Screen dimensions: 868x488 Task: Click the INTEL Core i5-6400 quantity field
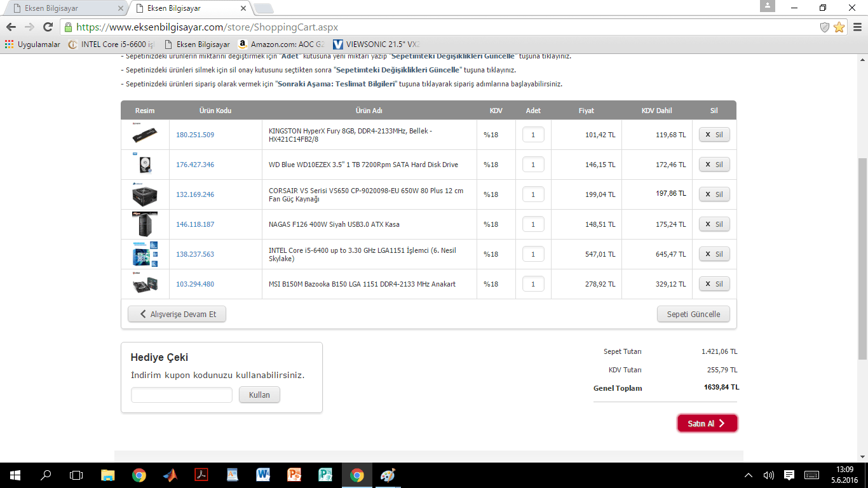point(533,254)
